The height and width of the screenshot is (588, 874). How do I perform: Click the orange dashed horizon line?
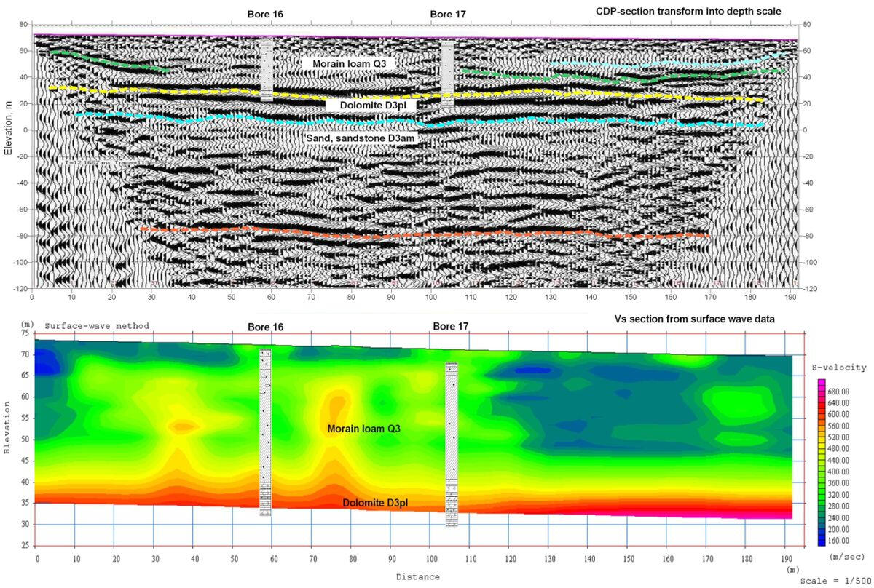pyautogui.click(x=422, y=234)
